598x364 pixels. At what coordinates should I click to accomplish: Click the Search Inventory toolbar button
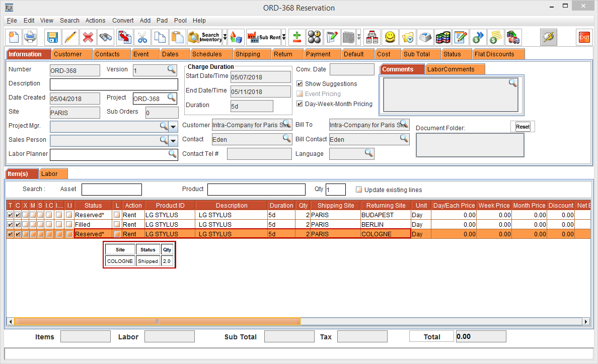[204, 37]
